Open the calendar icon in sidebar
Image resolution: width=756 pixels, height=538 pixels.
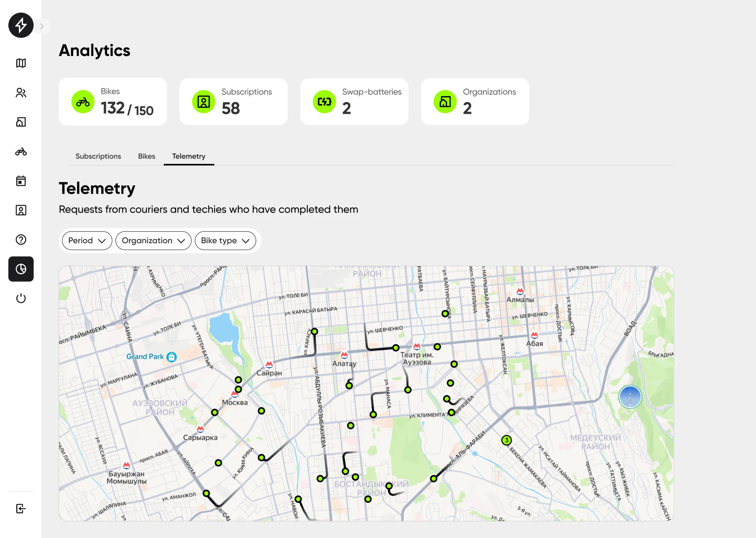point(21,181)
